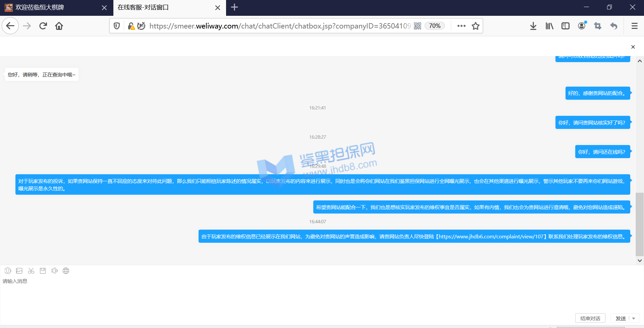The width and height of the screenshot is (644, 328).
Task: Expand the send button dropdown arrow
Action: [634, 318]
